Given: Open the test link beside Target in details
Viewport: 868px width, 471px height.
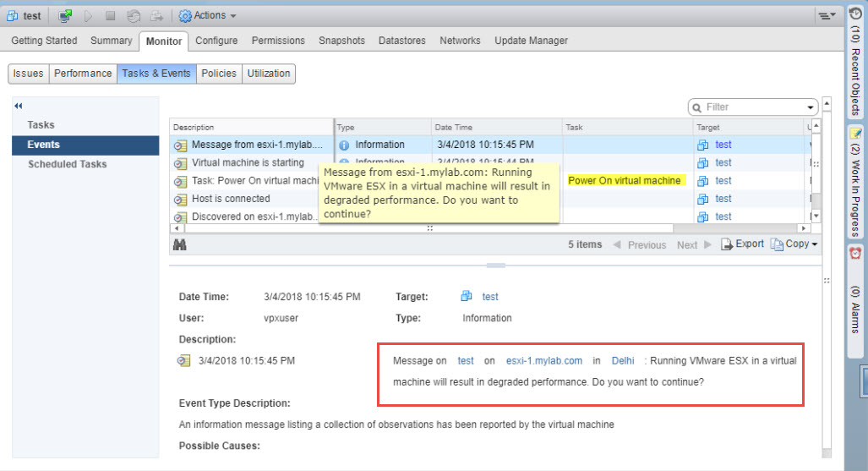Looking at the screenshot, I should pyautogui.click(x=490, y=297).
